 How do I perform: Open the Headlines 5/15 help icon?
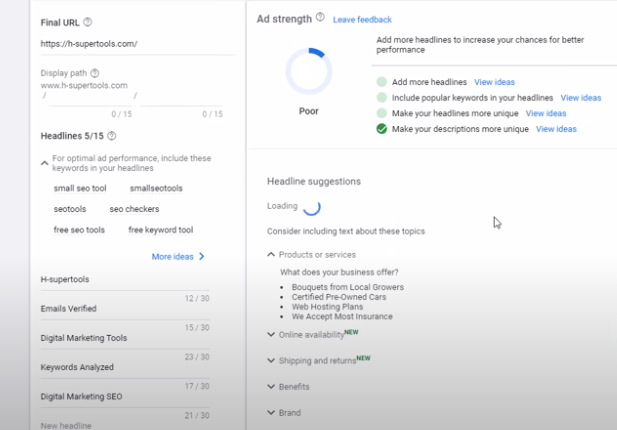[x=112, y=136]
